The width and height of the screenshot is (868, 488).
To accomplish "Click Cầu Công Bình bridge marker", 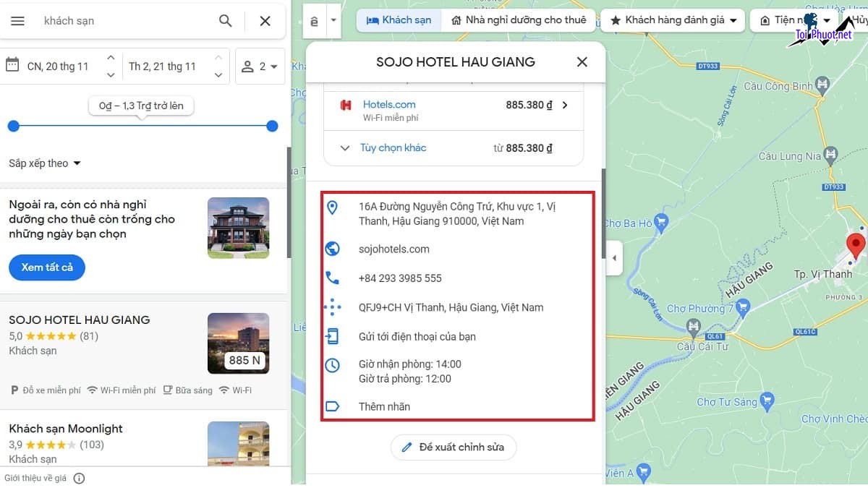I will [x=822, y=85].
